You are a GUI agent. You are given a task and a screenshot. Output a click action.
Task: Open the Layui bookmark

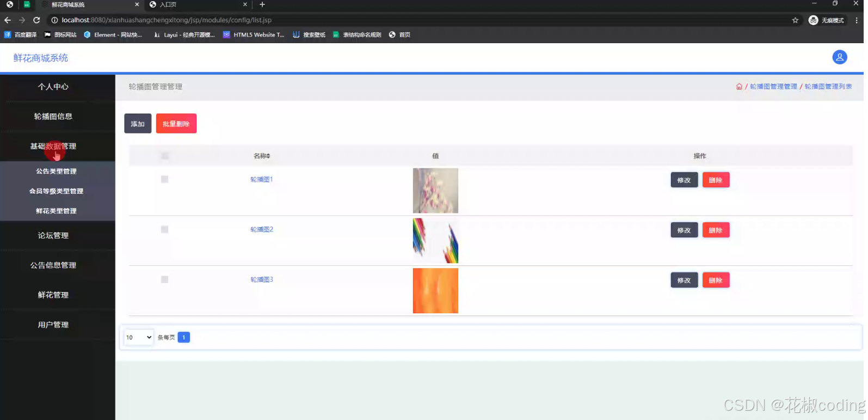click(x=184, y=35)
